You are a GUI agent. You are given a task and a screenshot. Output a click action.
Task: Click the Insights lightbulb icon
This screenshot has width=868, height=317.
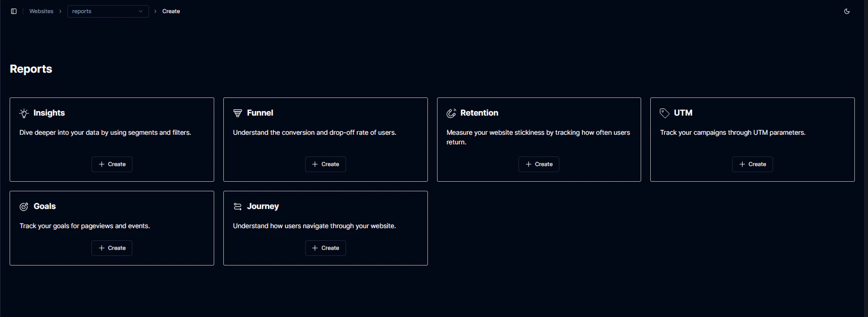click(x=23, y=113)
